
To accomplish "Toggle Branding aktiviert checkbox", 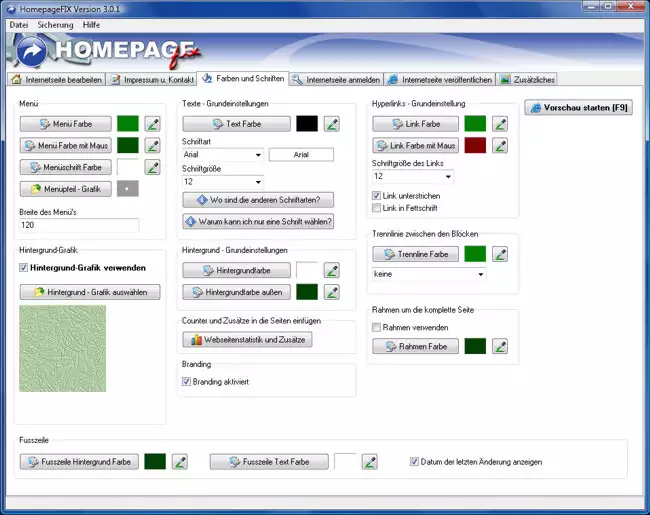I will [x=187, y=381].
